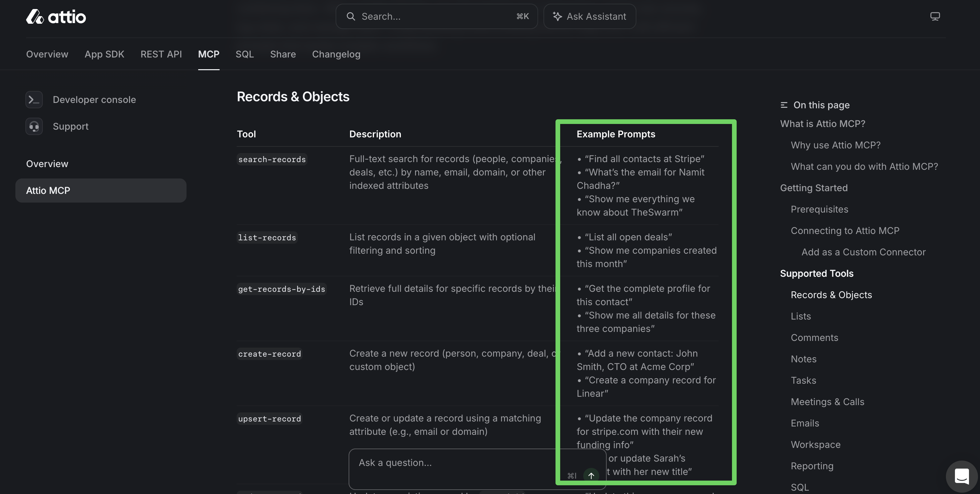Switch to the REST API tab
This screenshot has width=980, height=494.
pyautogui.click(x=161, y=54)
